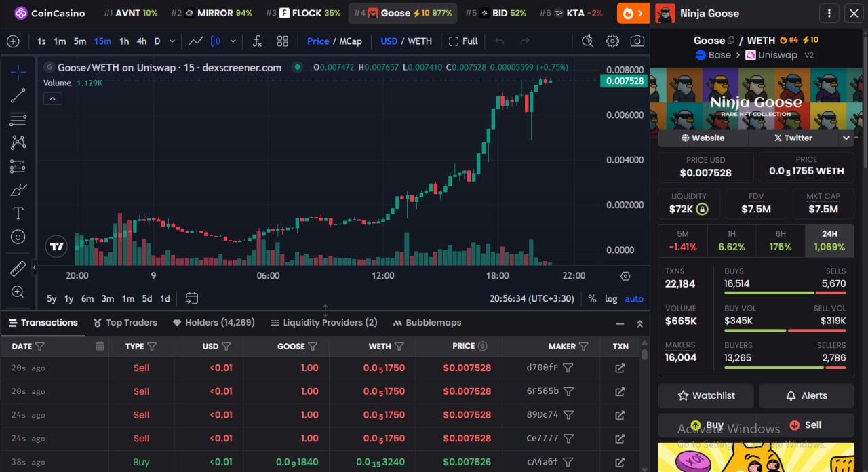Viewport: 868px width, 472px height.
Task: Select the crosshair cursor tool
Action: [x=18, y=71]
